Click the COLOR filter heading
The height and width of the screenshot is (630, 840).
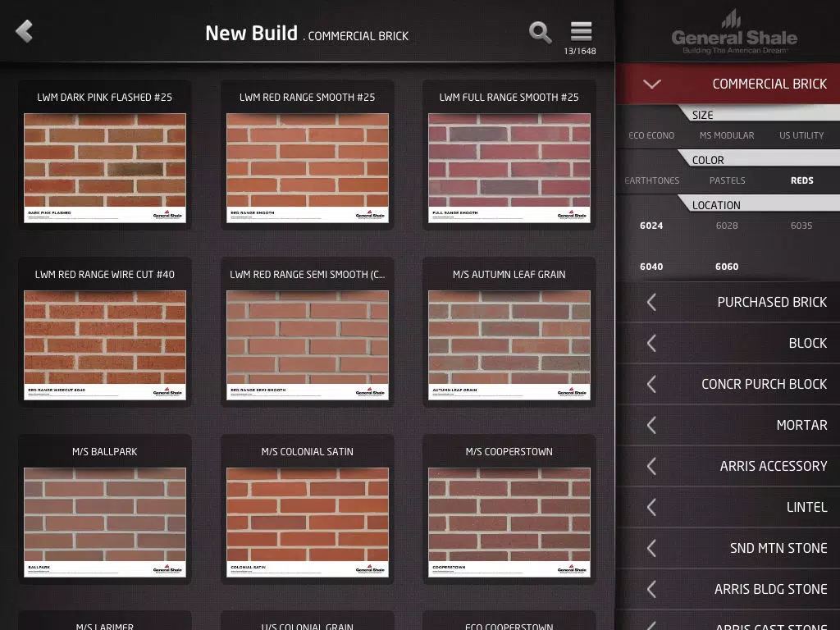[x=708, y=160]
